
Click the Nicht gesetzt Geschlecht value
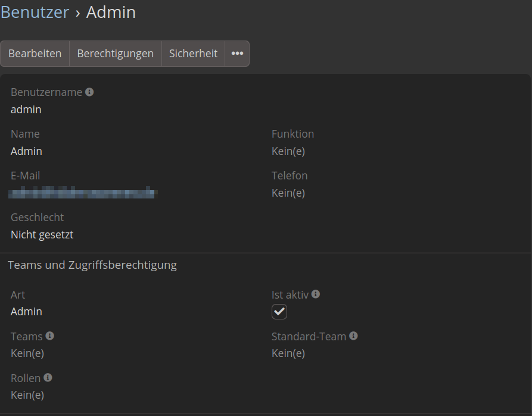coord(42,235)
